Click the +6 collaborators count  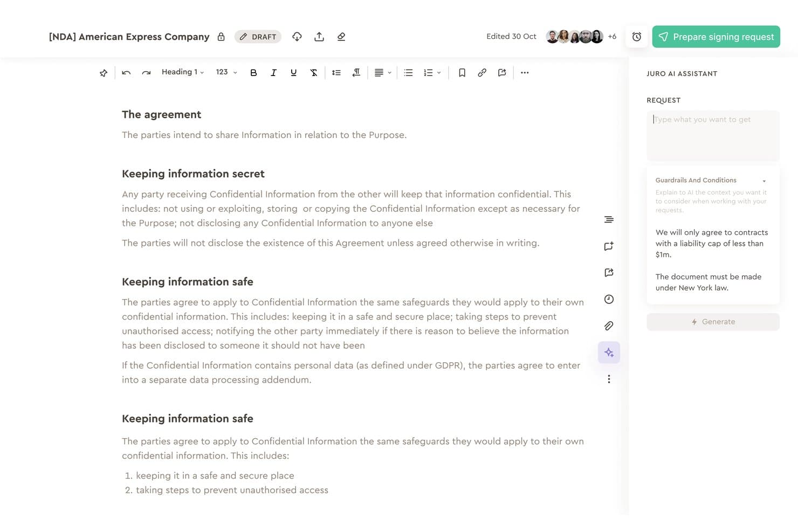coord(612,37)
